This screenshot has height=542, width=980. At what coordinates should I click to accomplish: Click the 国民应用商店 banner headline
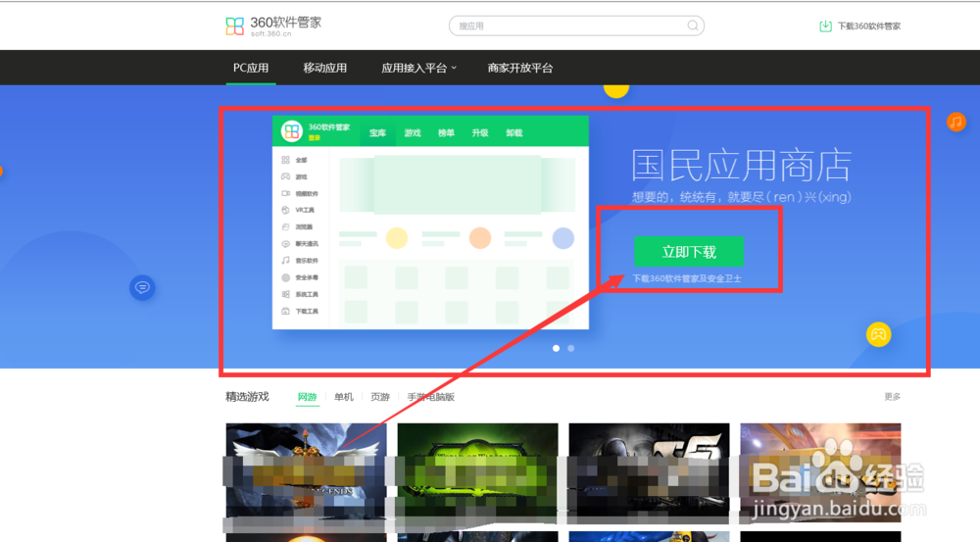coord(741,166)
